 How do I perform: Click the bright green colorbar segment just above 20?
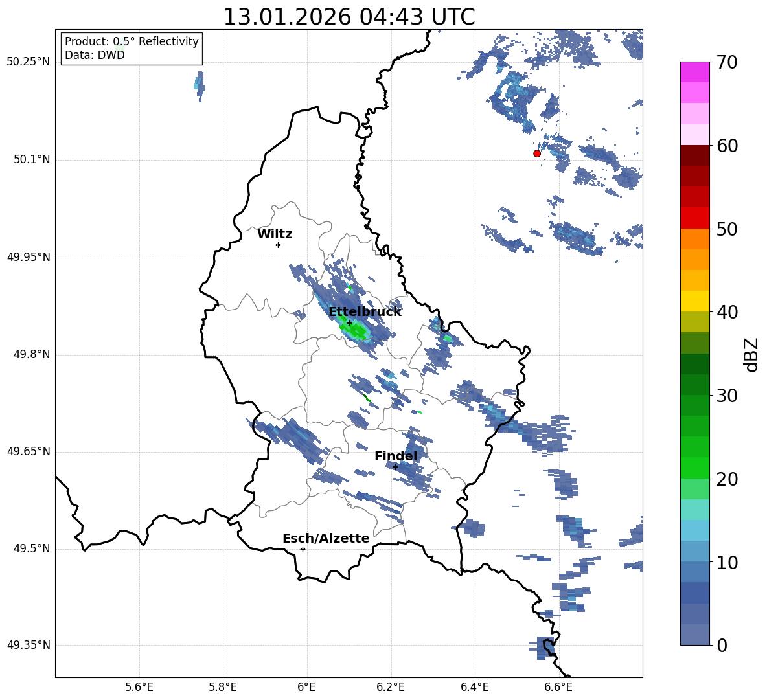(x=694, y=468)
